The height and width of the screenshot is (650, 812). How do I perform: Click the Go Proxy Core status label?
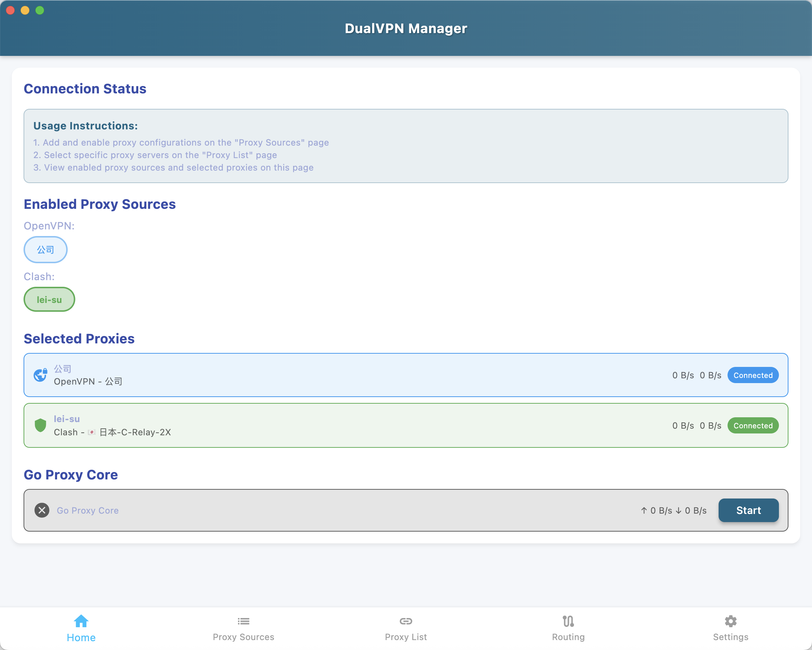[x=88, y=510]
